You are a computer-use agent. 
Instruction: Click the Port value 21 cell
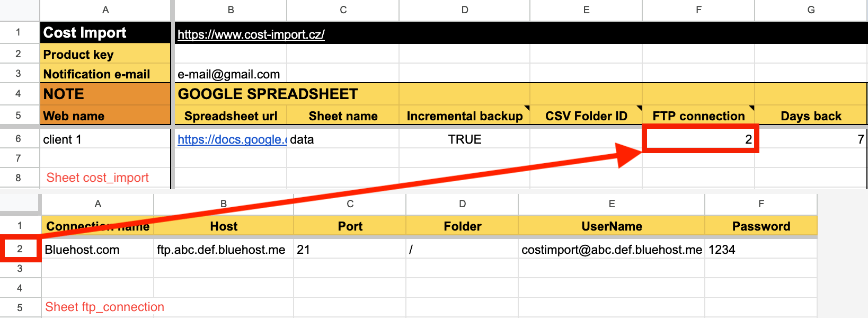click(350, 250)
